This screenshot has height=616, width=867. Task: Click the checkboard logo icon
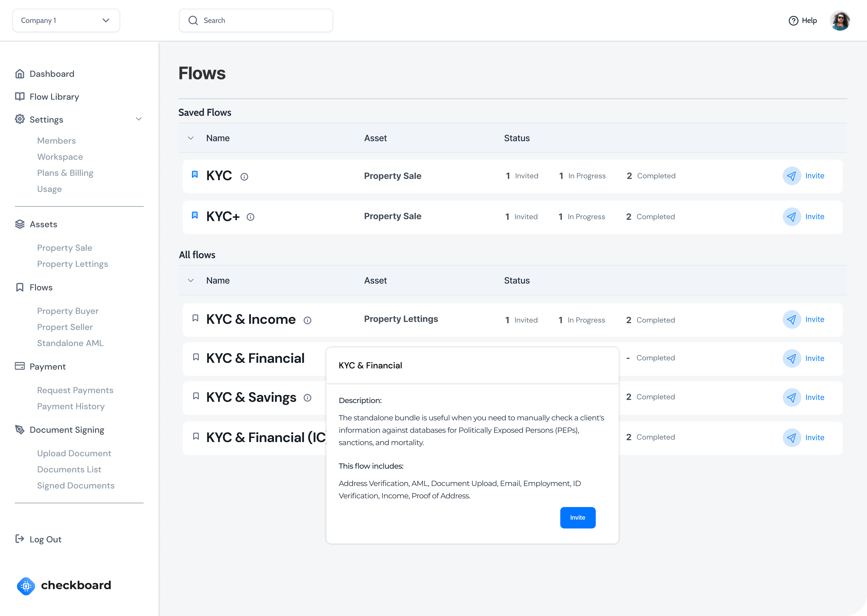click(x=26, y=586)
